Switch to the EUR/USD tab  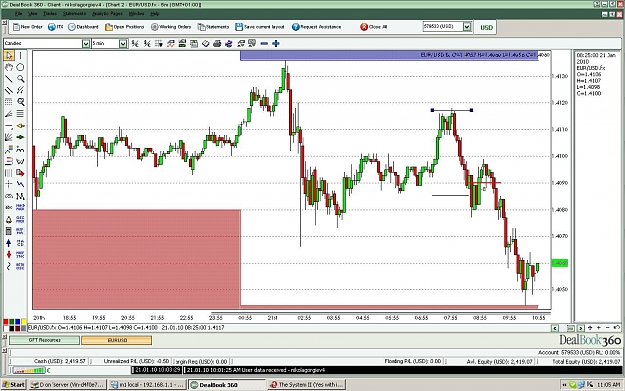click(x=117, y=340)
